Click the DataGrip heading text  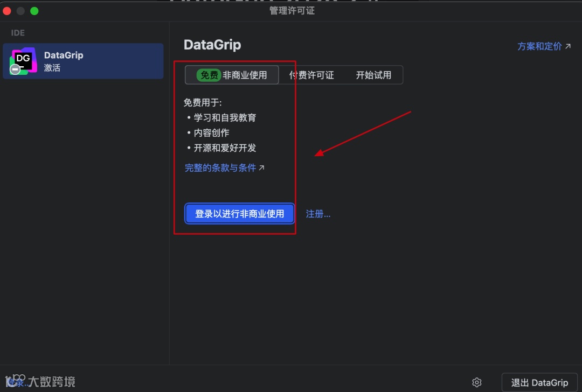click(x=212, y=45)
